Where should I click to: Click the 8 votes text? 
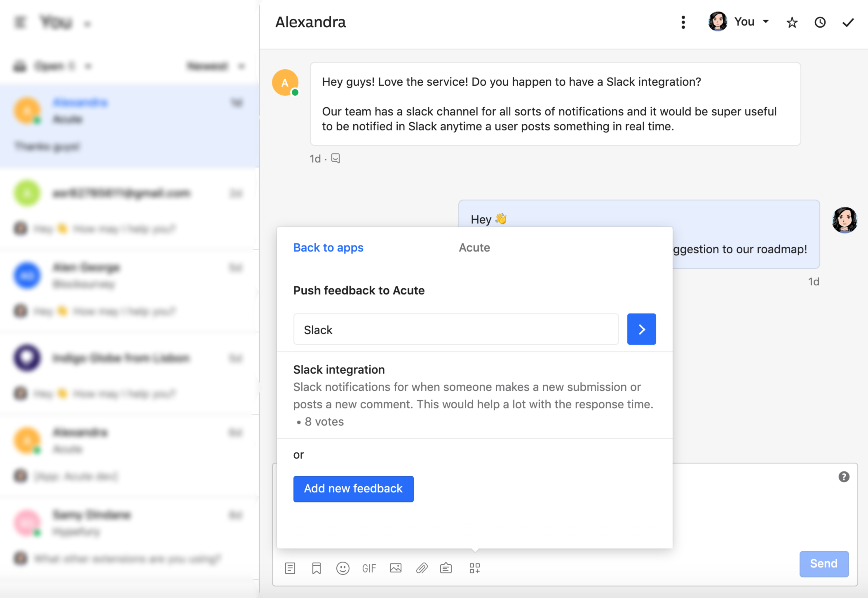click(324, 421)
